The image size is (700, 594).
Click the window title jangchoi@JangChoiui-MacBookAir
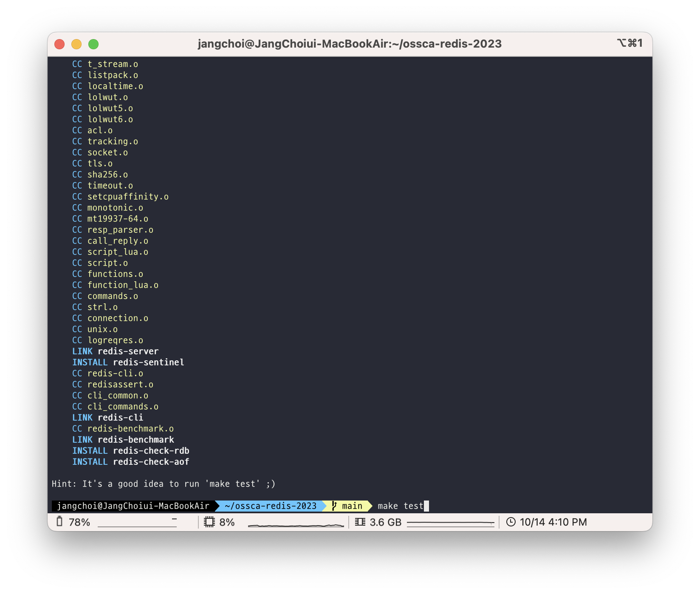coord(350,44)
